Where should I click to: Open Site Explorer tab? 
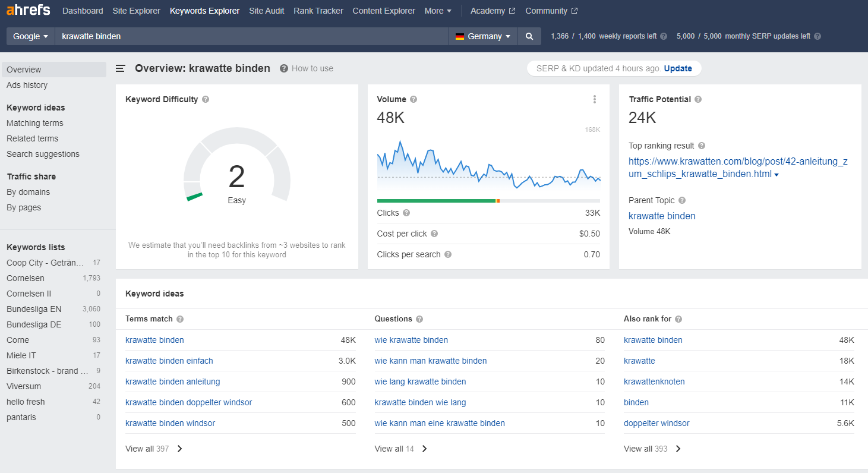[137, 11]
